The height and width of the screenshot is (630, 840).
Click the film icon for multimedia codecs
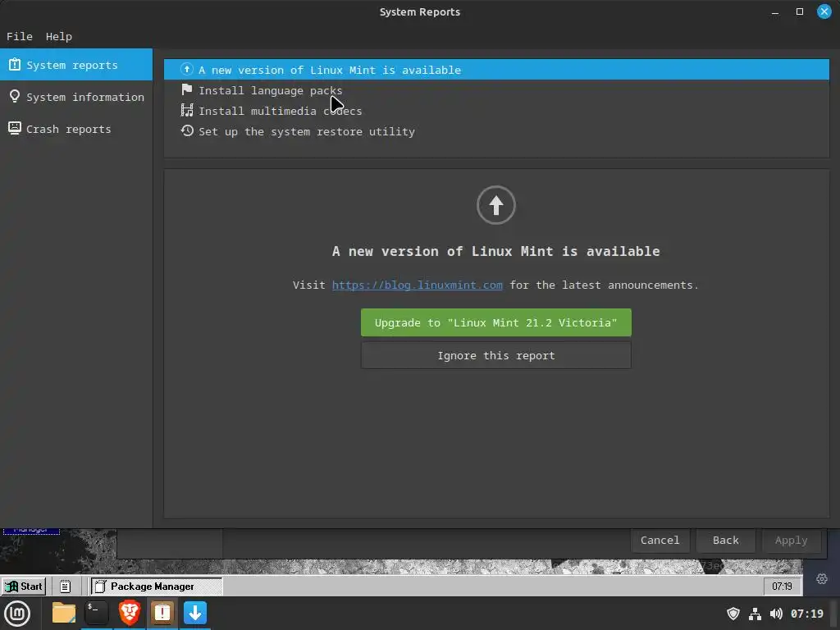point(186,110)
